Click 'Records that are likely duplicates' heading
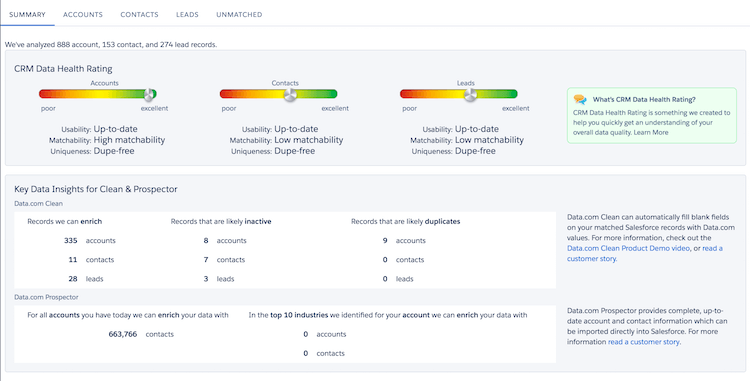This screenshot has height=381, width=750. tap(406, 221)
